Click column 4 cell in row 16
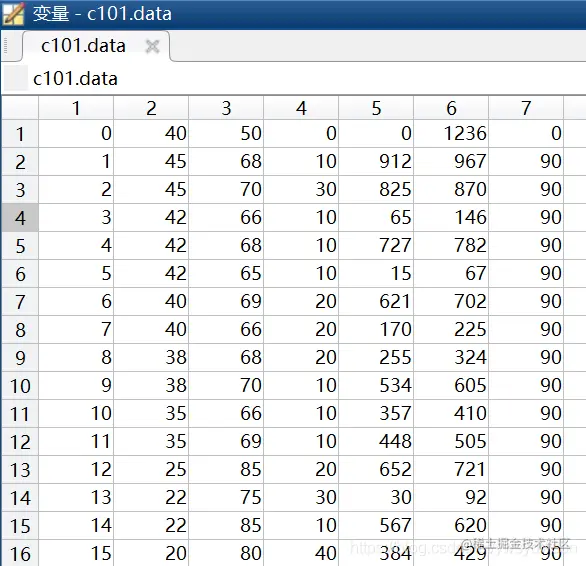This screenshot has width=586, height=566. click(301, 553)
